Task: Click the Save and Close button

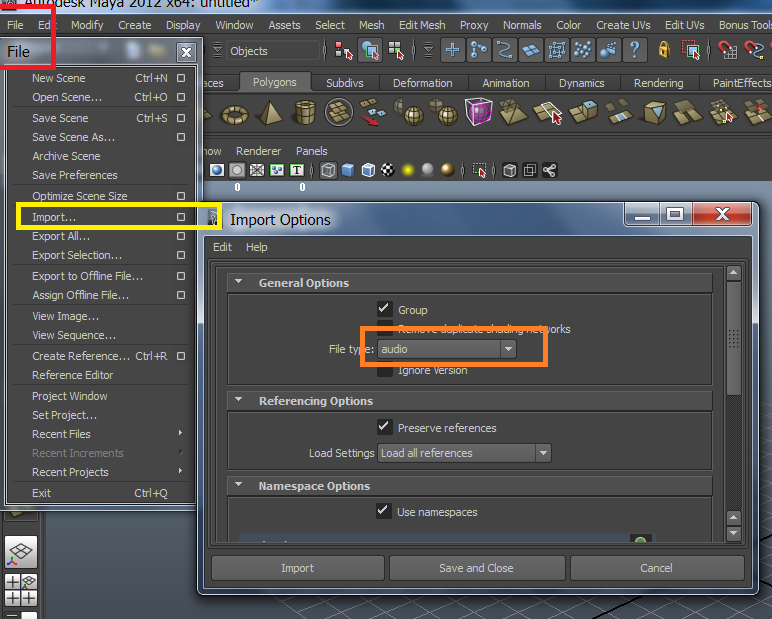Action: [476, 568]
